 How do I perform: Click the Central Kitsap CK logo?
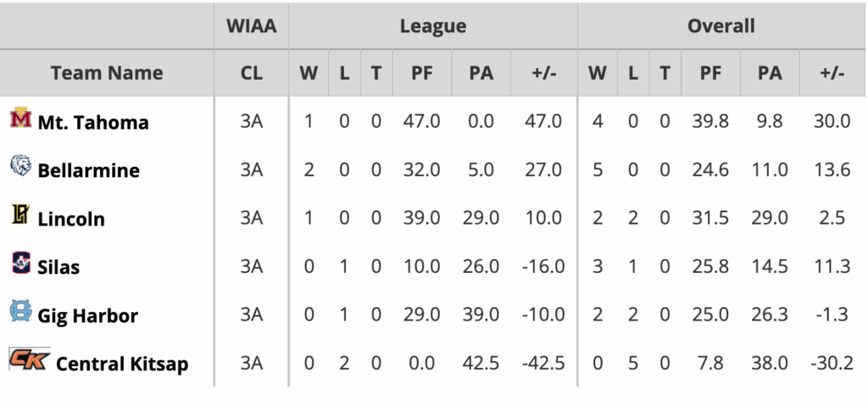coord(30,360)
